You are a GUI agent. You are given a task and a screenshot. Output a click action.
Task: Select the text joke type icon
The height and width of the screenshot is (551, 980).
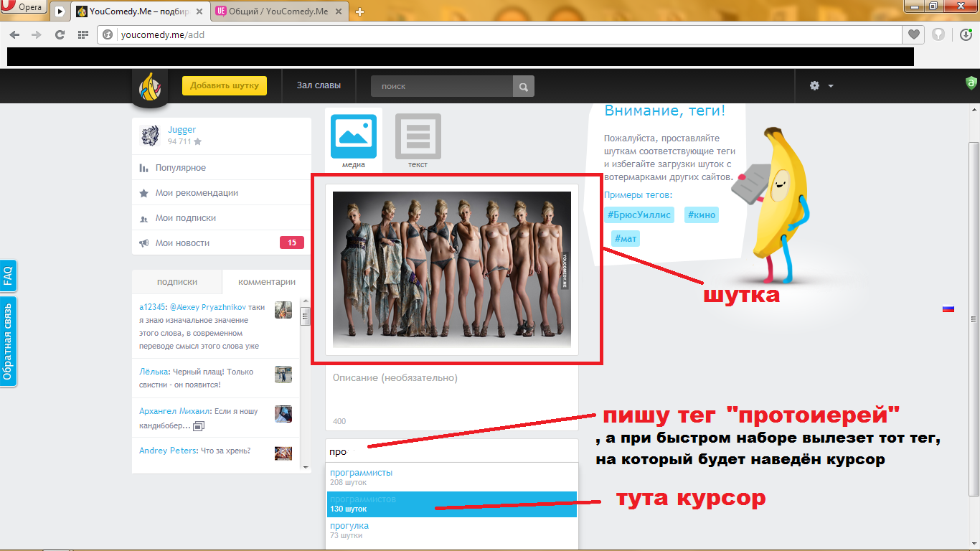[x=418, y=136]
